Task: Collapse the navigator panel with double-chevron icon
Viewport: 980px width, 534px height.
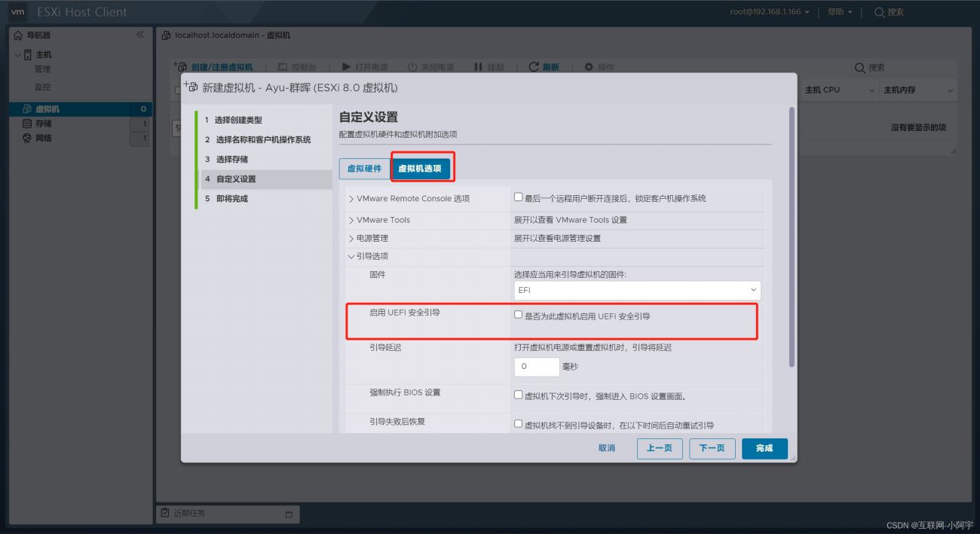Action: point(139,35)
